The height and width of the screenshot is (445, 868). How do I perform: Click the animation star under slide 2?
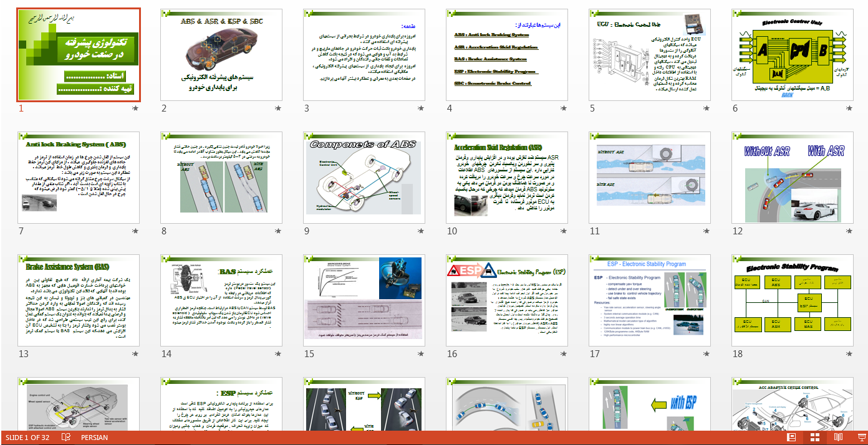[x=278, y=108]
